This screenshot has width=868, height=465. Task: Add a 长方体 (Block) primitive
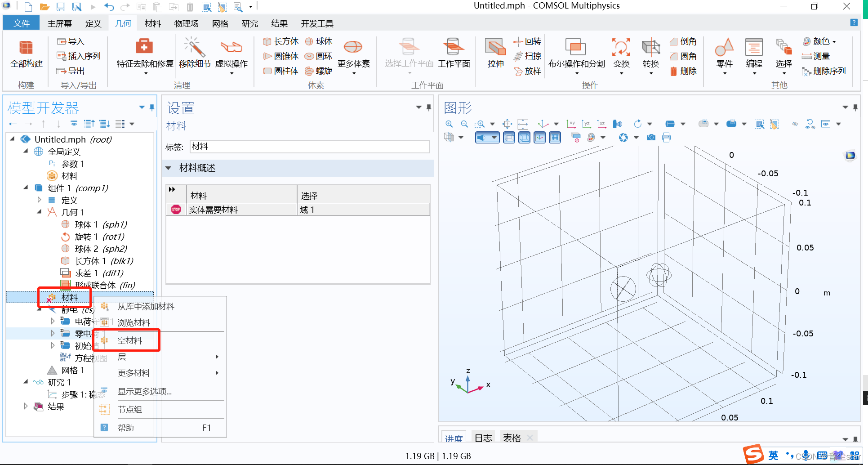click(280, 41)
